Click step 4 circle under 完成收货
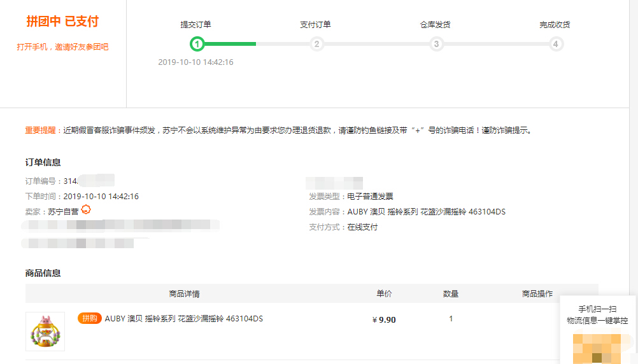This screenshot has height=364, width=638. [555, 44]
